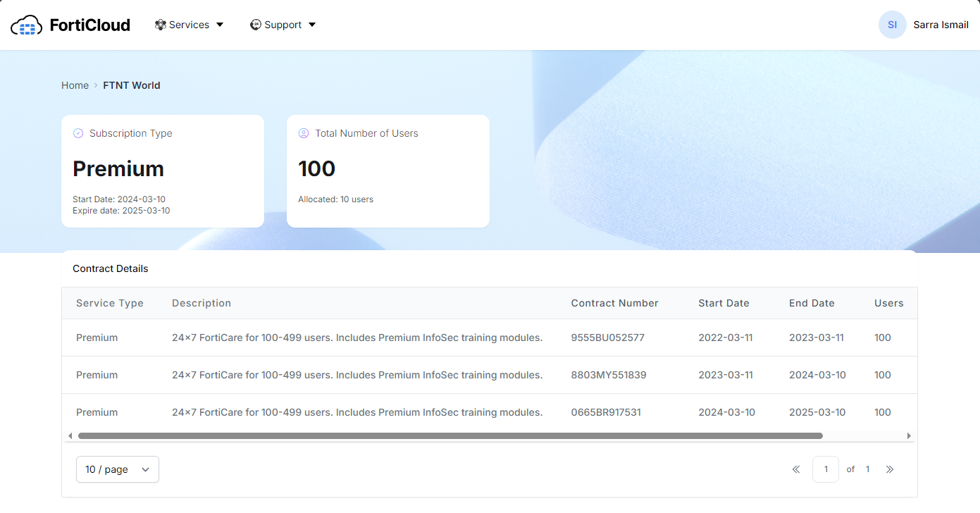Go to the last page with double-right arrows

coord(890,469)
